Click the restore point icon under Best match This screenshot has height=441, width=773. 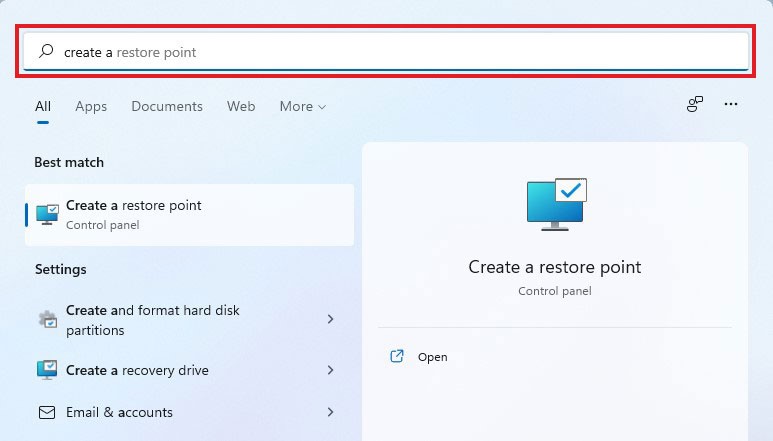[47, 214]
